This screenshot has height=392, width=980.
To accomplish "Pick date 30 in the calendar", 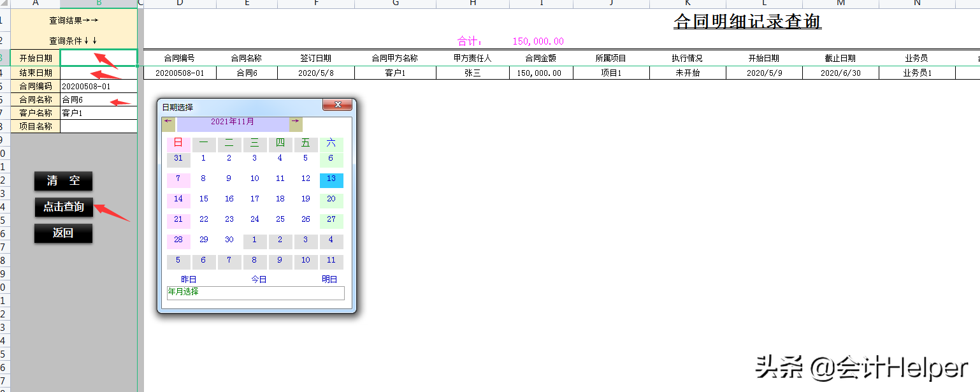I will tap(229, 242).
